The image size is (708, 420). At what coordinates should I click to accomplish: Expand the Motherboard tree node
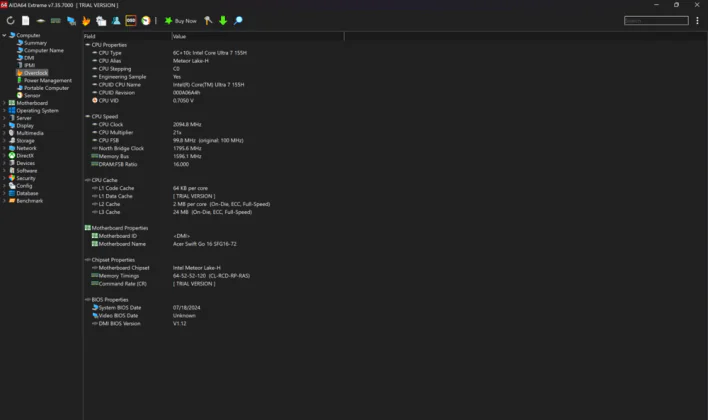[4, 103]
